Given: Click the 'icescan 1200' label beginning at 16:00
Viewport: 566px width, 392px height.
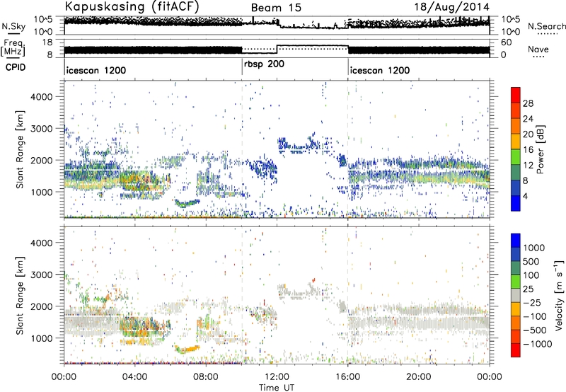Looking at the screenshot, I should point(380,70).
